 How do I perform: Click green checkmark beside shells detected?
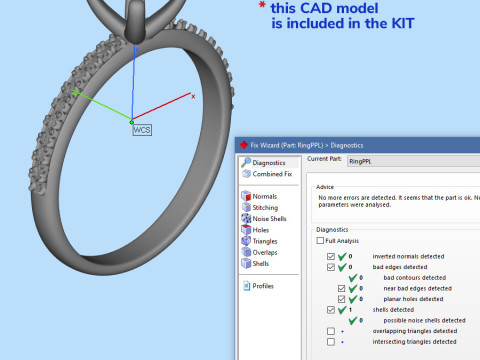click(342, 309)
